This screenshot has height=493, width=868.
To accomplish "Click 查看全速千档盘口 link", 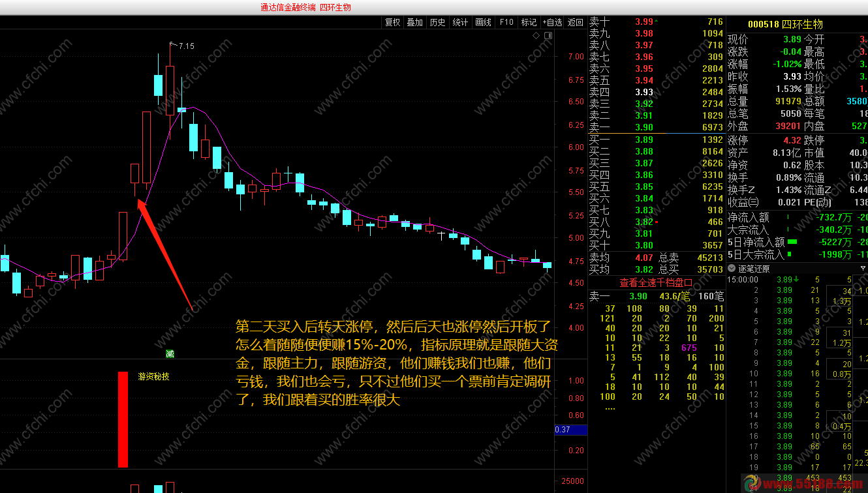I will click(x=656, y=282).
